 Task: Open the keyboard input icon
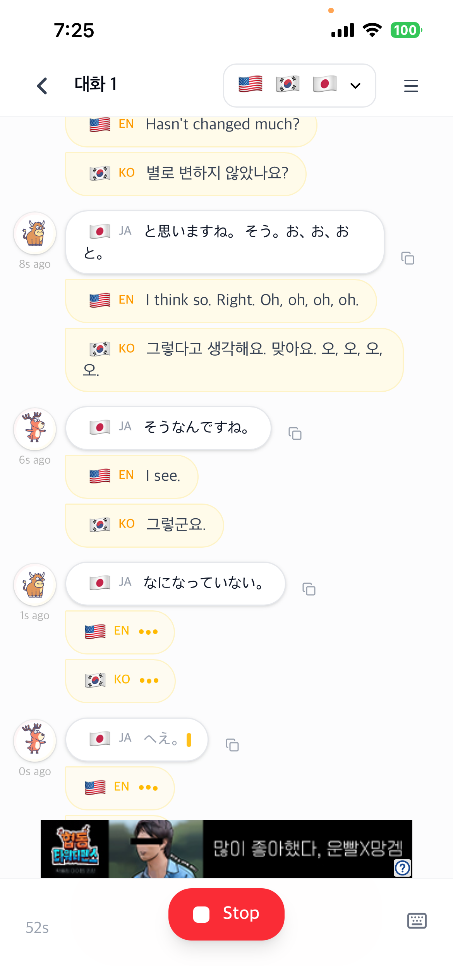pos(417,920)
